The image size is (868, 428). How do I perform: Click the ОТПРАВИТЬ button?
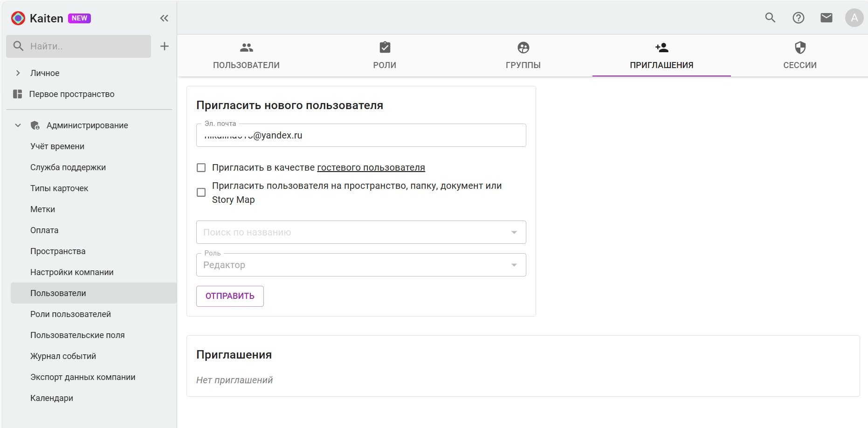(230, 296)
